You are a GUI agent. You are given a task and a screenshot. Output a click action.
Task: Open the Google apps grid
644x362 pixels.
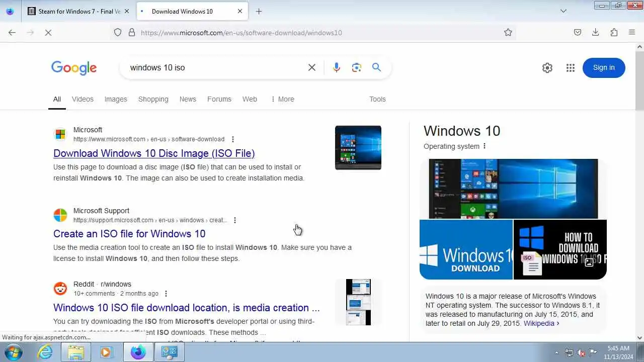coord(570,68)
